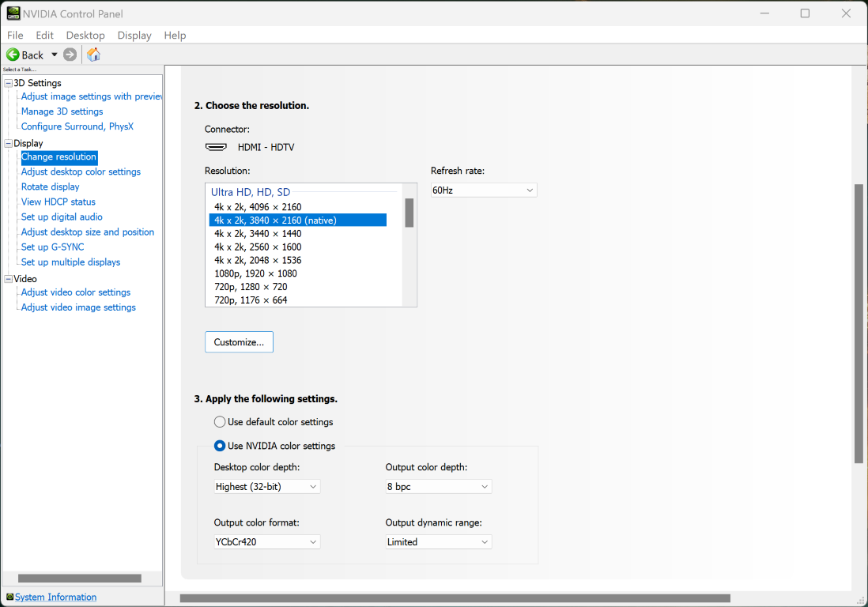Viewport: 868px width, 607px height.
Task: Close the NVIDIA Control Panel window
Action: coord(846,13)
